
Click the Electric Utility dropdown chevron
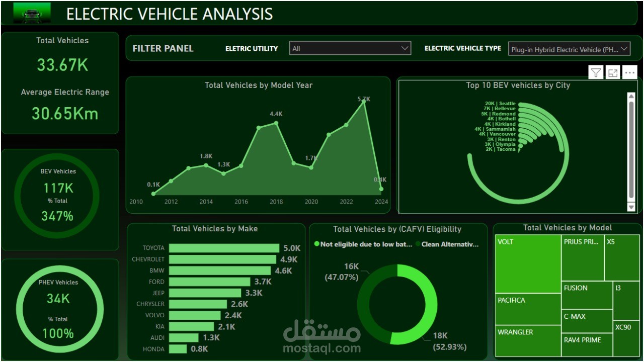[405, 48]
